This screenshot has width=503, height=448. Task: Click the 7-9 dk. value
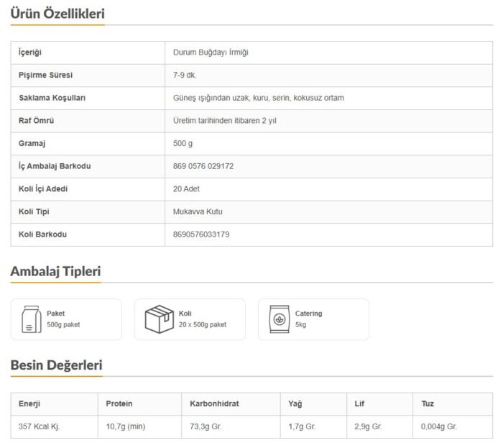(185, 75)
